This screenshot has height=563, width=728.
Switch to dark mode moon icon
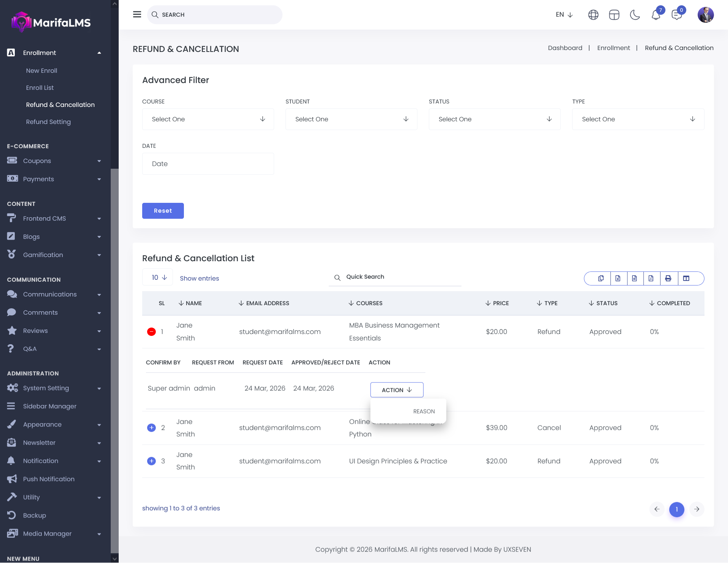point(635,15)
